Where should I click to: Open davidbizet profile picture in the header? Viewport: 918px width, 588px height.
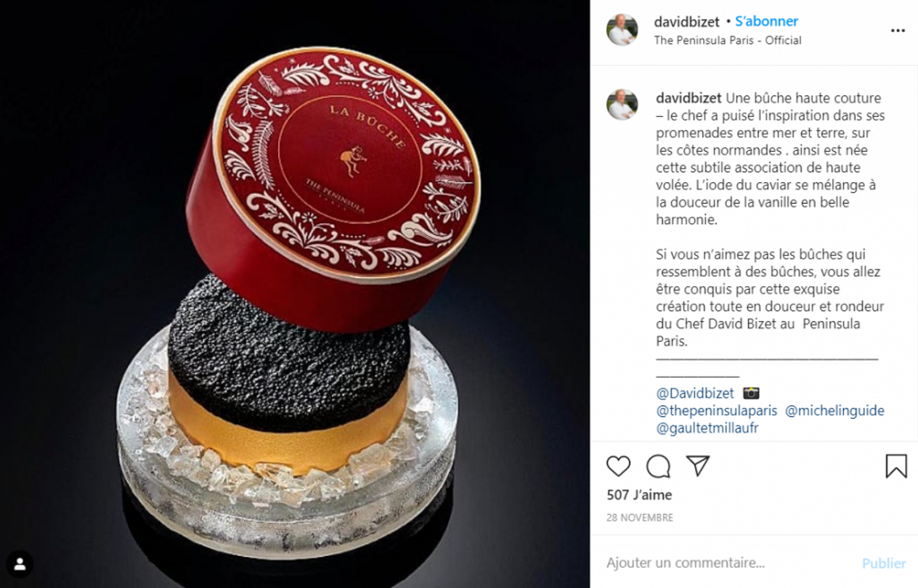point(622,30)
